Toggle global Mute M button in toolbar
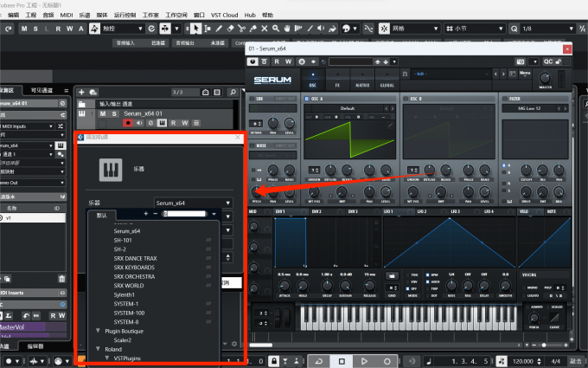The width and height of the screenshot is (588, 368). tap(24, 29)
